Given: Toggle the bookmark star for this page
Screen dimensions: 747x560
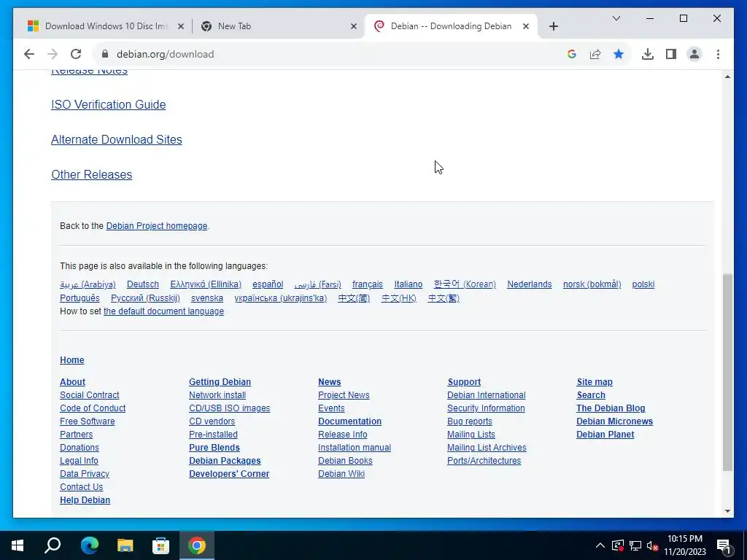Looking at the screenshot, I should click(619, 54).
